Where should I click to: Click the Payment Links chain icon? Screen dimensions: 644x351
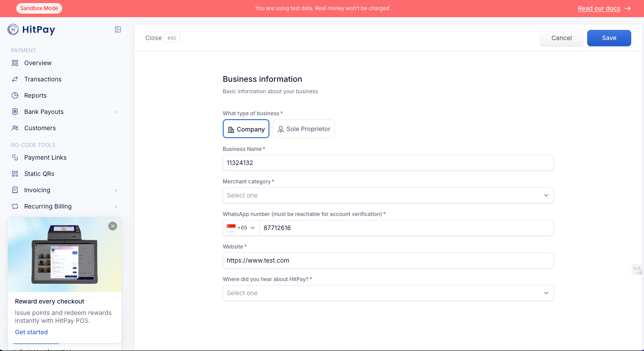tap(15, 157)
